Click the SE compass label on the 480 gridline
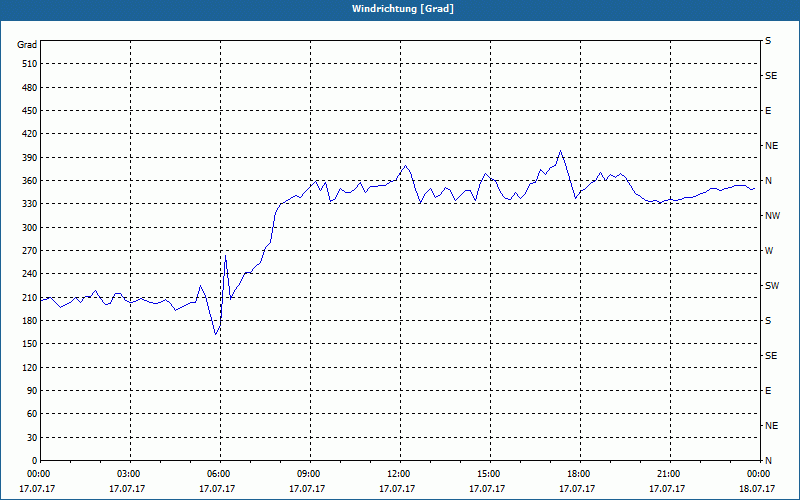 771,76
